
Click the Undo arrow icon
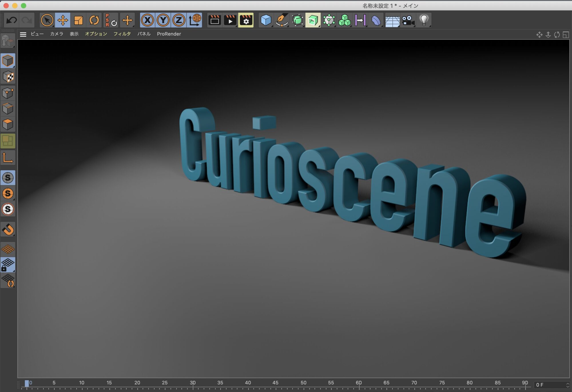[12, 20]
